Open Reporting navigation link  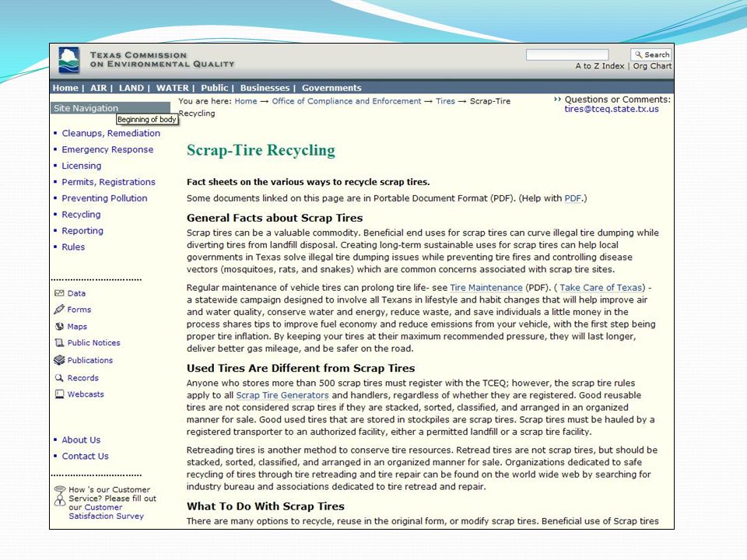(x=82, y=230)
